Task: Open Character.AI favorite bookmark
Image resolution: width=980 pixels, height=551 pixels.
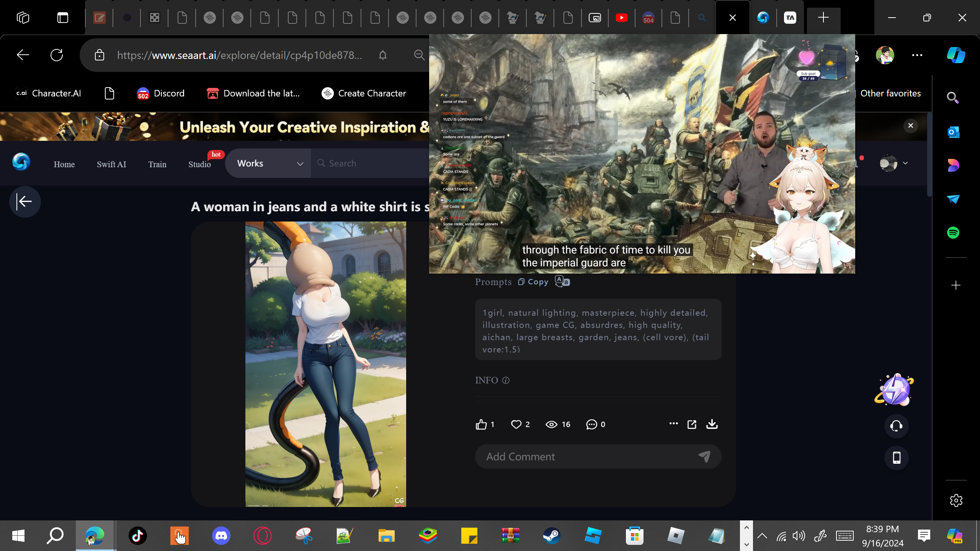Action: point(48,93)
